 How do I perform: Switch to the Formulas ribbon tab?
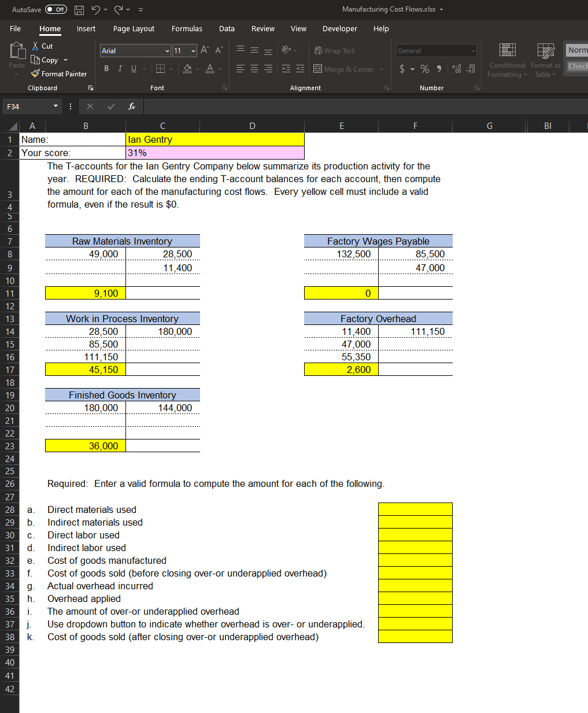click(x=186, y=28)
